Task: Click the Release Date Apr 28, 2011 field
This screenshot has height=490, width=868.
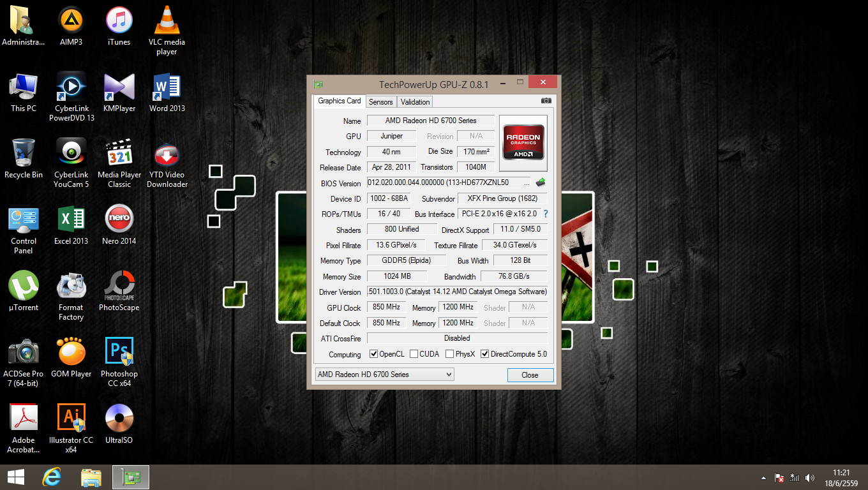Action: (x=392, y=167)
